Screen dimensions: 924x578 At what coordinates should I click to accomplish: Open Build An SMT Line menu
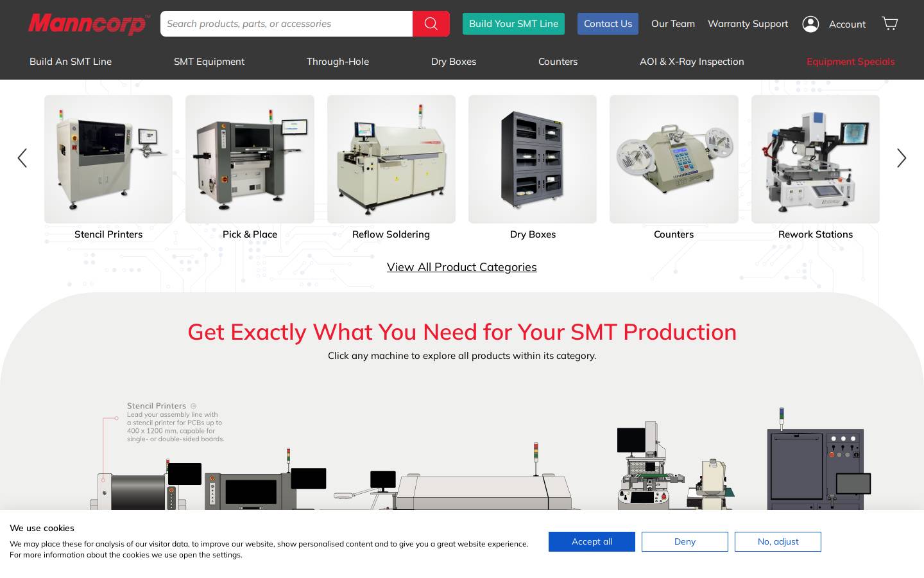click(71, 62)
